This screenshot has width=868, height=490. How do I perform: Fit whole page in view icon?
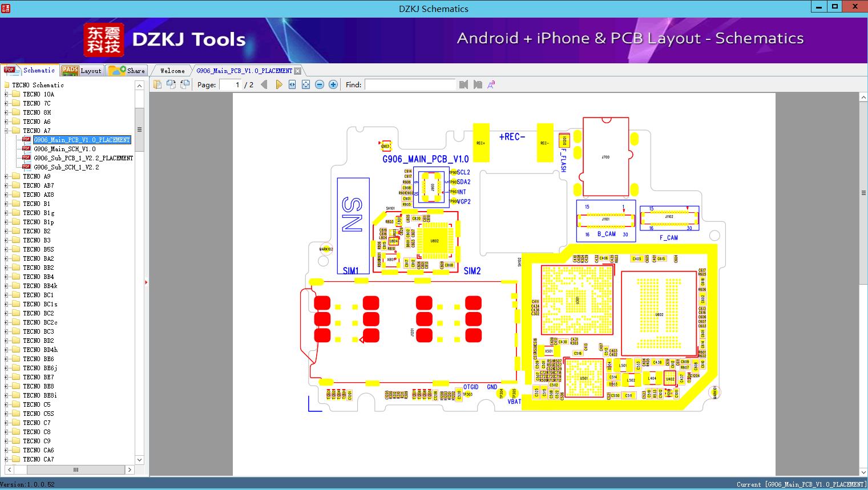tap(306, 84)
